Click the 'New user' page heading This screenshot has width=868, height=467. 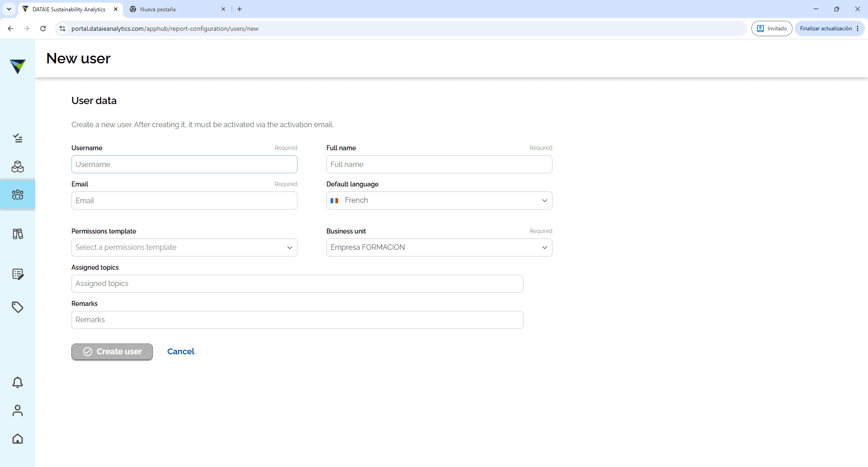pos(78,58)
